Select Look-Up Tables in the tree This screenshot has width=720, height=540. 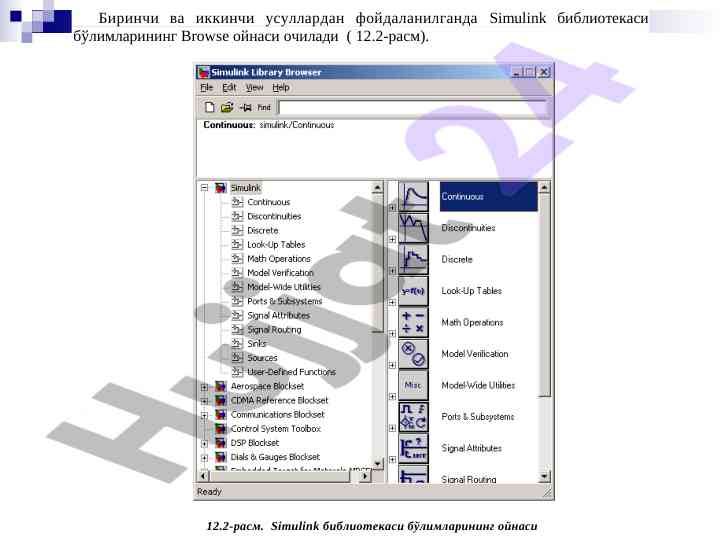pos(276,245)
